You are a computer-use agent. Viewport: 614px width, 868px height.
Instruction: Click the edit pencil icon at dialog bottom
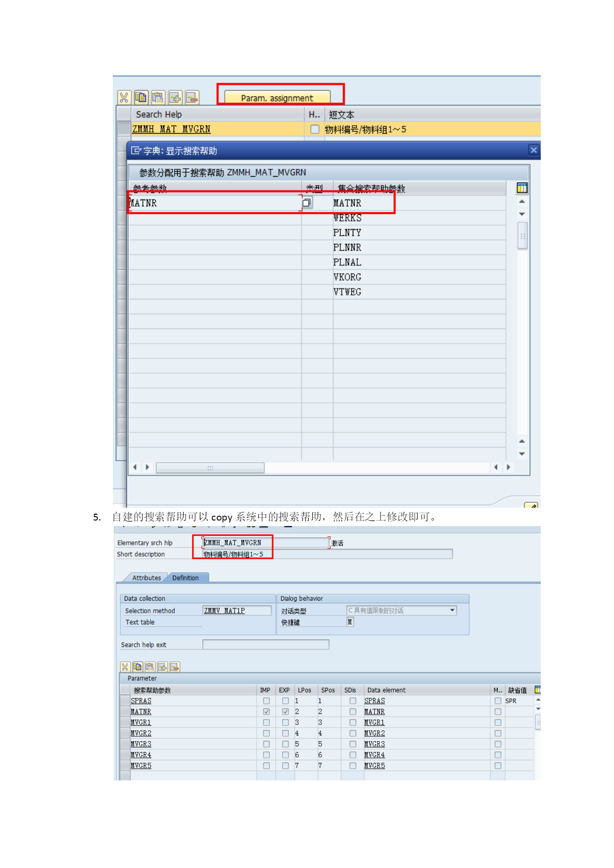click(531, 505)
